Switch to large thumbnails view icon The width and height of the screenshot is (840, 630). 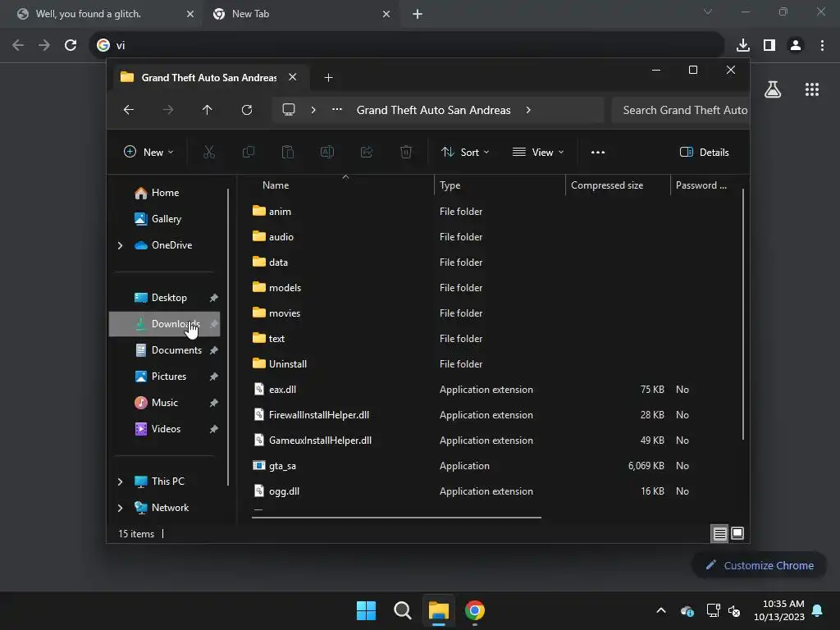(737, 533)
